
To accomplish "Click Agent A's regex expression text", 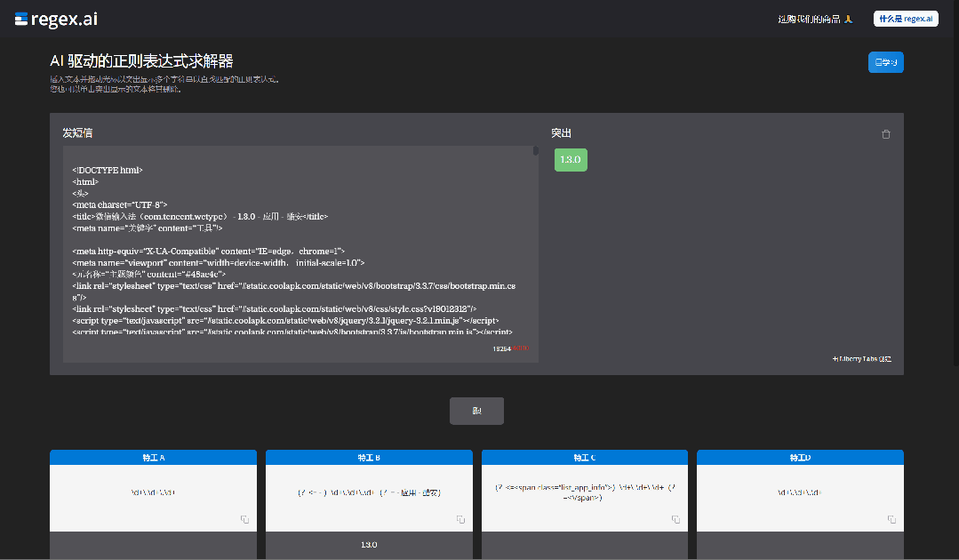I will [153, 492].
